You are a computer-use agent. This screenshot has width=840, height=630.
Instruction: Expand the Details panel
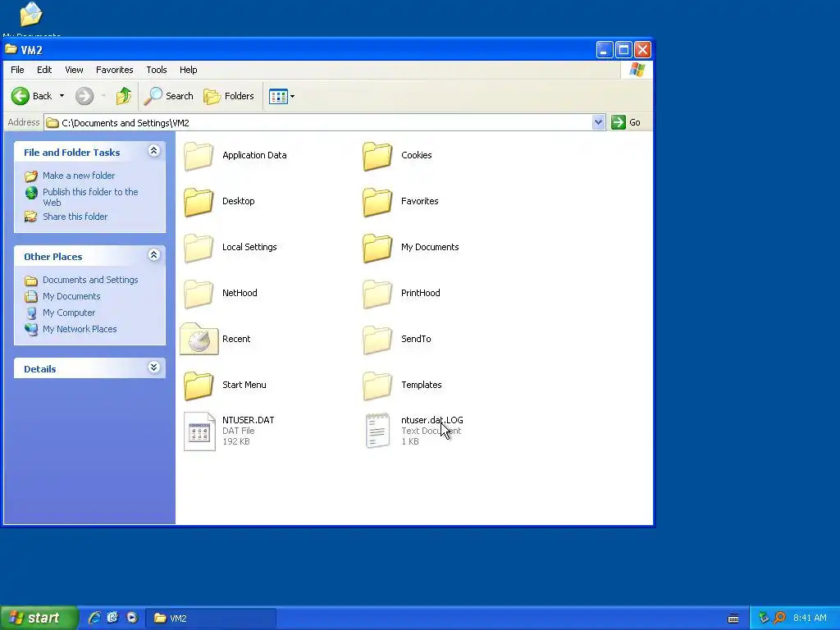click(x=153, y=367)
